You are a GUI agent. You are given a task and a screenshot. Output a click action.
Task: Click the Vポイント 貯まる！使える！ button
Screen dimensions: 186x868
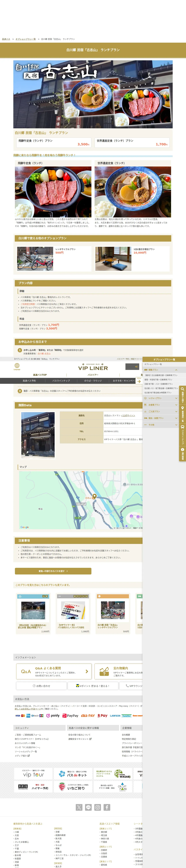[93, 686]
